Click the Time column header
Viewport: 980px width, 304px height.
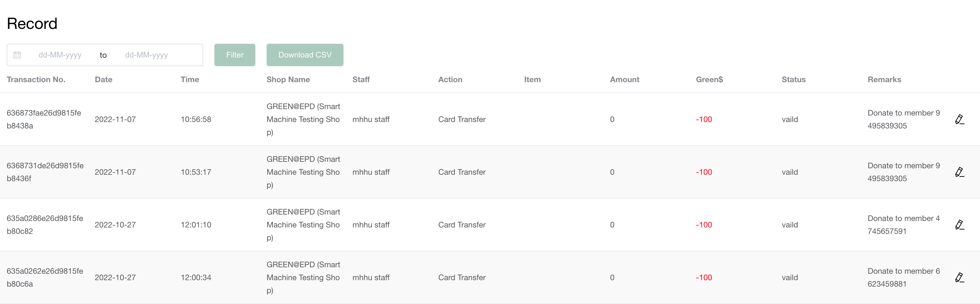189,79
